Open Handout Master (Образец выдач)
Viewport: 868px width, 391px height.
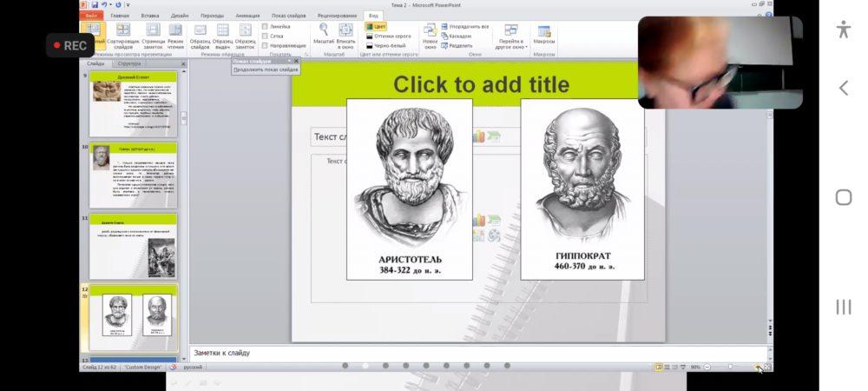pyautogui.click(x=222, y=36)
